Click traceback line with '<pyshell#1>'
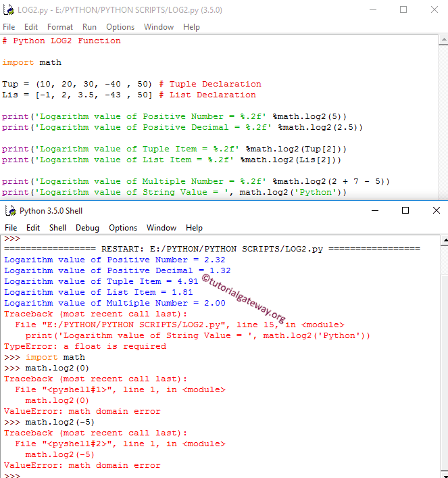Viewport: 448px width, 478px height. [x=120, y=389]
